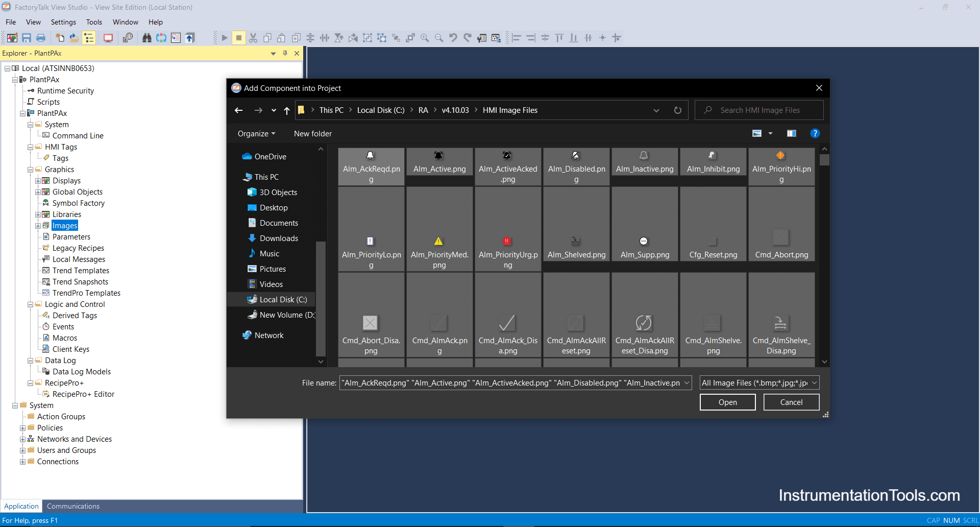This screenshot has width=980, height=527.
Task: Click the Align Bottom icon
Action: (574, 38)
